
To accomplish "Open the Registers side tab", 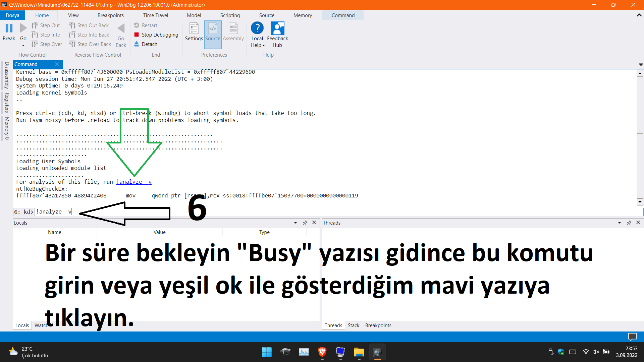I will coord(7,103).
